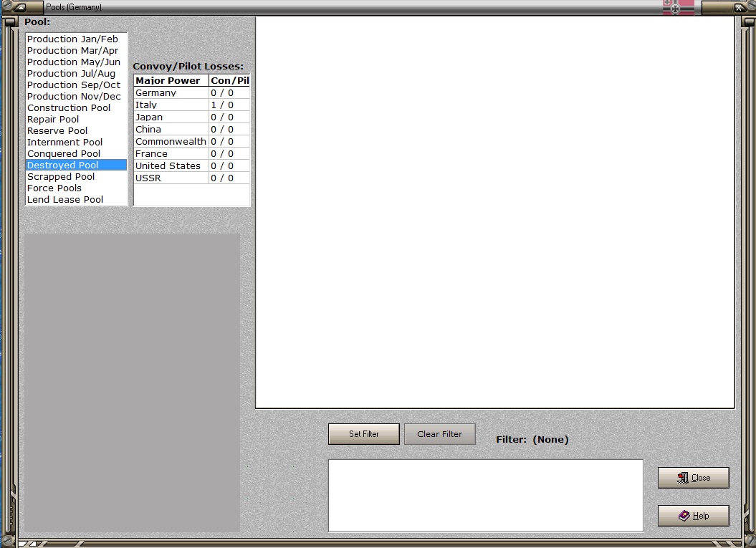Select Production Mar/Apr in the Pool list
This screenshot has width=756, height=548.
76,51
